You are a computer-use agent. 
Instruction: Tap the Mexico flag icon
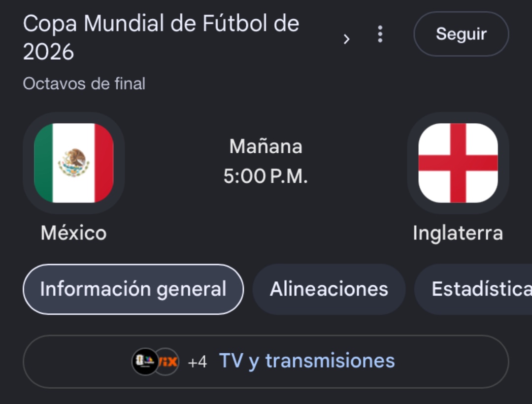(x=73, y=163)
